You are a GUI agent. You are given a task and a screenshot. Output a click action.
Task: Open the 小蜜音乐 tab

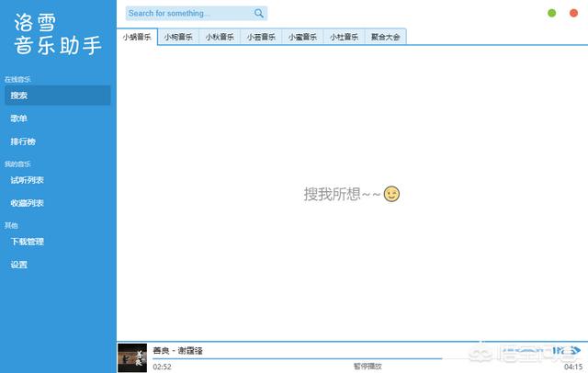click(302, 37)
